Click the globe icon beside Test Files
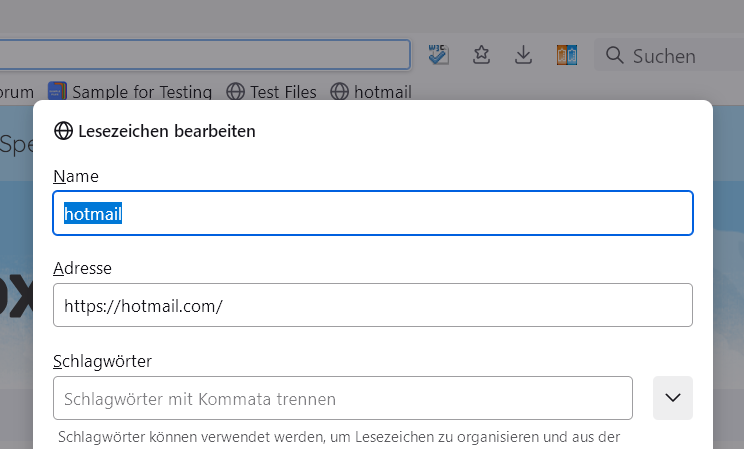The image size is (744, 449). [236, 92]
